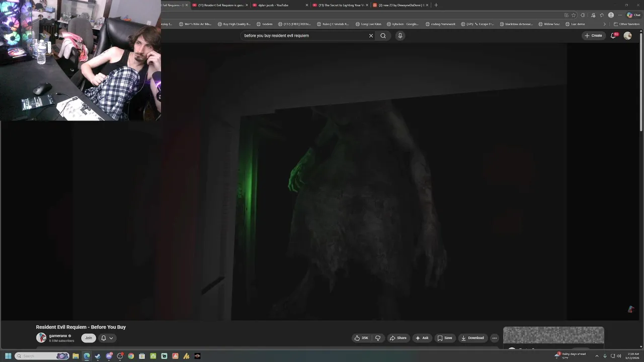Open the modem bookmark
644x362 pixels.
point(265,24)
